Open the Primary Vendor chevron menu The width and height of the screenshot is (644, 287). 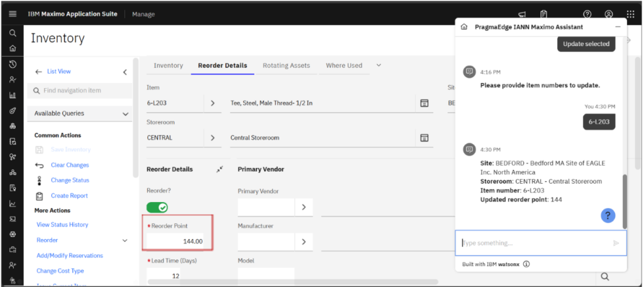pos(304,207)
